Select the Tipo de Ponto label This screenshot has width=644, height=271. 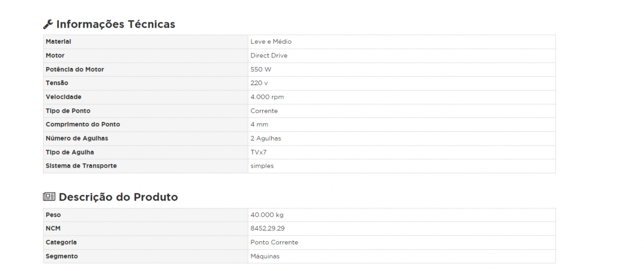tap(68, 111)
